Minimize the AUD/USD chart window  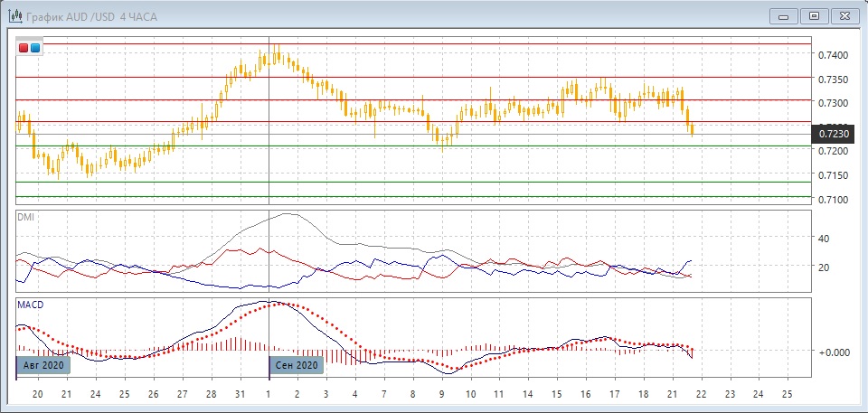[x=782, y=15]
